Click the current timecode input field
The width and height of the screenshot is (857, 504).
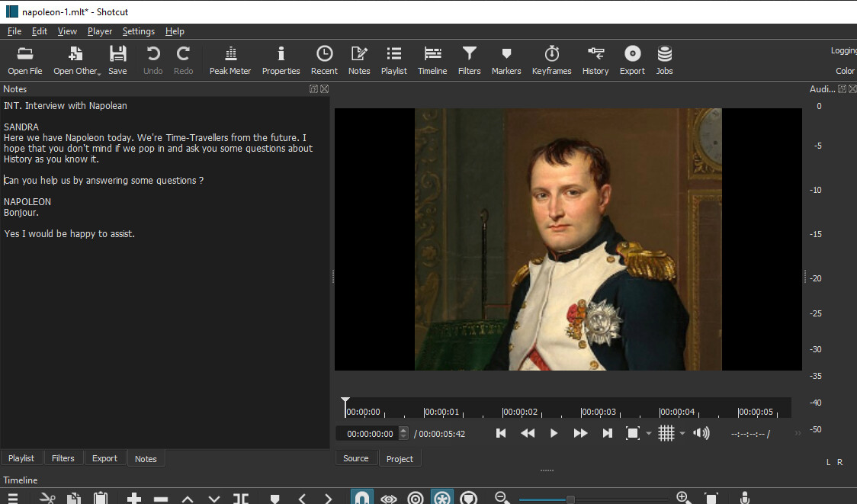(x=368, y=434)
